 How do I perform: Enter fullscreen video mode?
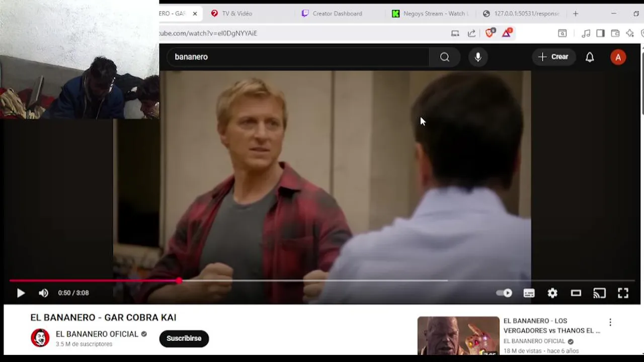pyautogui.click(x=623, y=293)
